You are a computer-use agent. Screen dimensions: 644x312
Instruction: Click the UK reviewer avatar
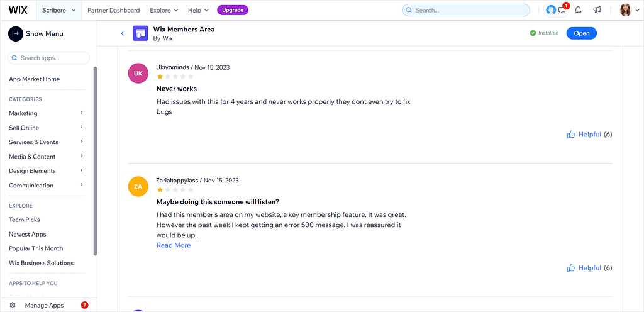(138, 74)
